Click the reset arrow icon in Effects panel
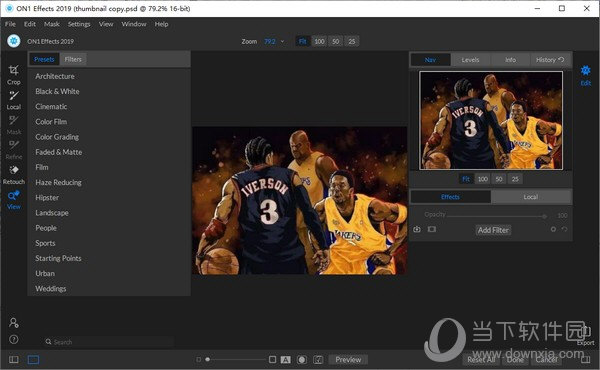600x370 pixels. pyautogui.click(x=565, y=229)
